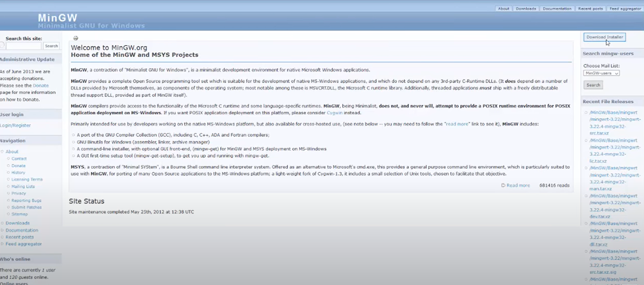This screenshot has width=644, height=285.
Task: Click the Read more link below the article
Action: [x=518, y=185]
